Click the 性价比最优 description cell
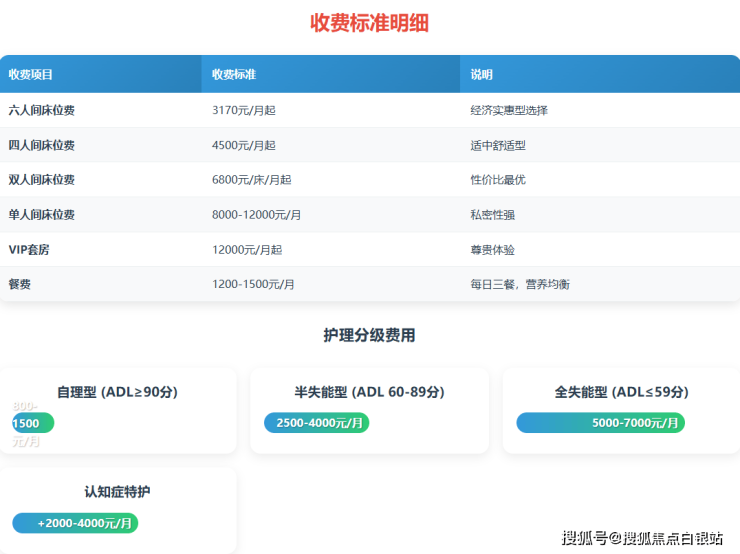Image resolution: width=740 pixels, height=554 pixels. [x=498, y=180]
